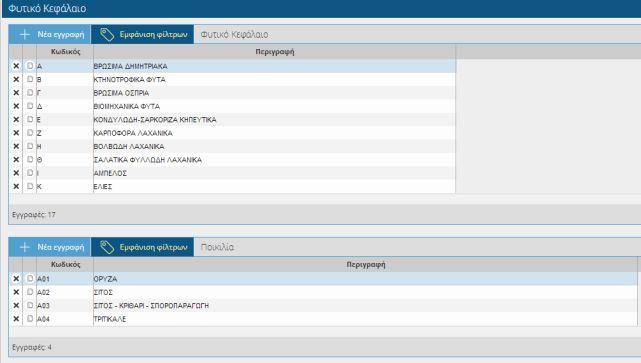Show filters for Ποικιλία grid

[x=142, y=247]
